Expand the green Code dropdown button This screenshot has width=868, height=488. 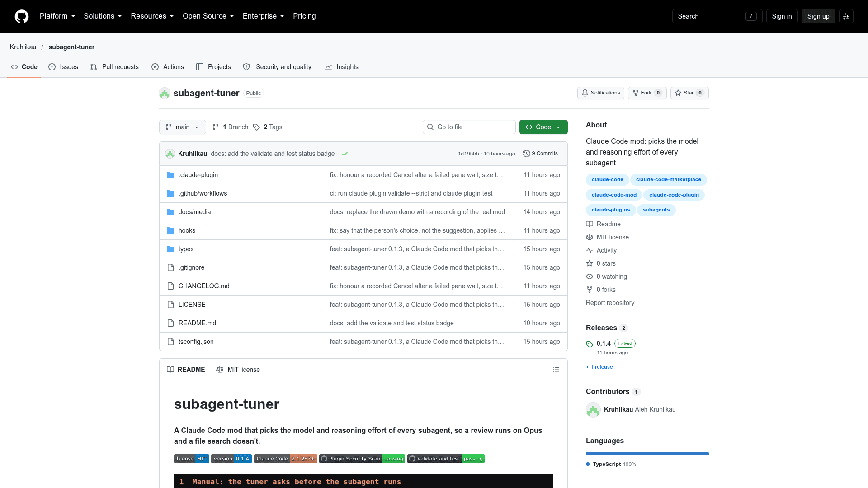543,127
